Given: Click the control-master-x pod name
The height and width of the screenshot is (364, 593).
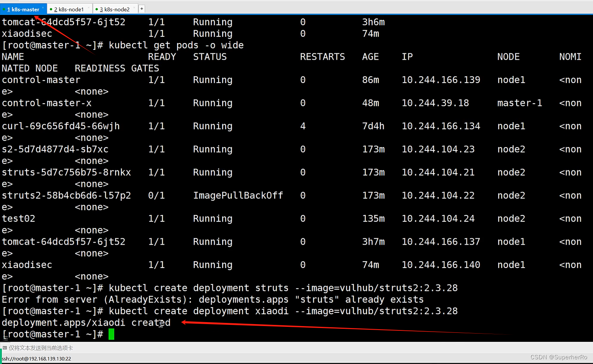Looking at the screenshot, I should coord(47,103).
